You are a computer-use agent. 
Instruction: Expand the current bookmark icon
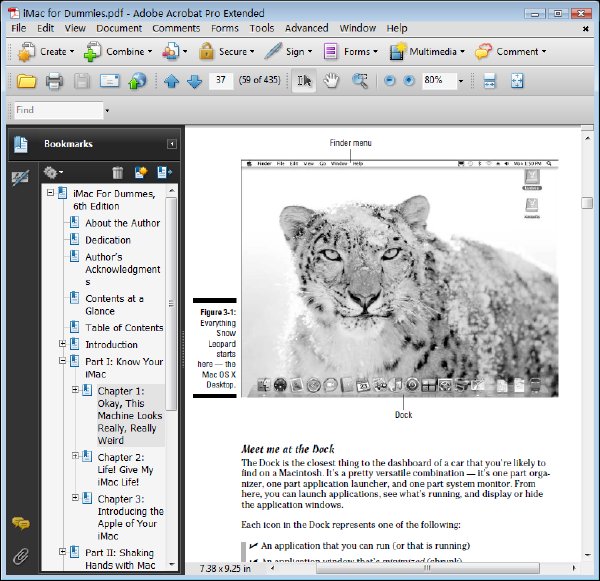165,173
